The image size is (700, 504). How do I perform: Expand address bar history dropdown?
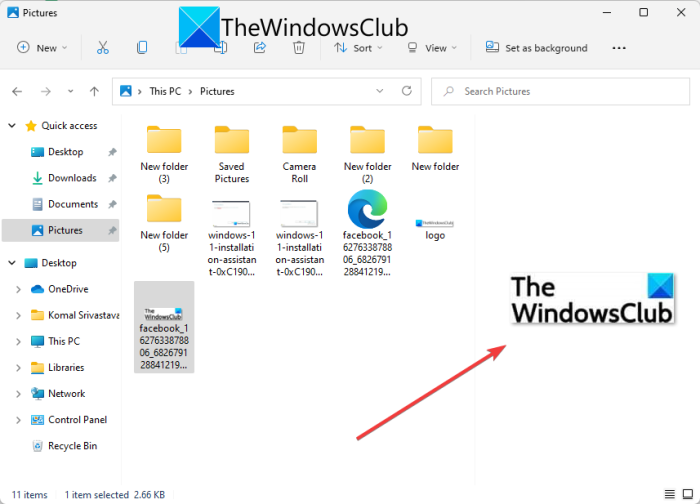click(379, 91)
